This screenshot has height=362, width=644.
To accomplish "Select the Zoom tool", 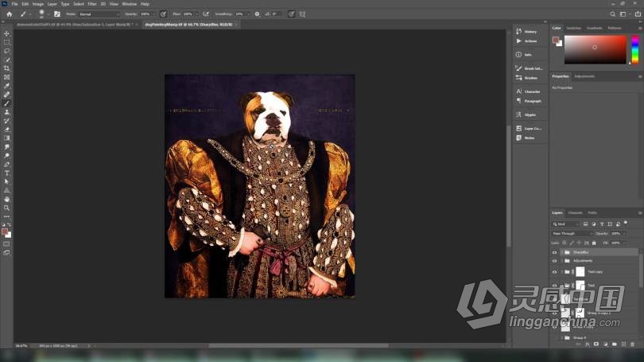I will point(6,208).
